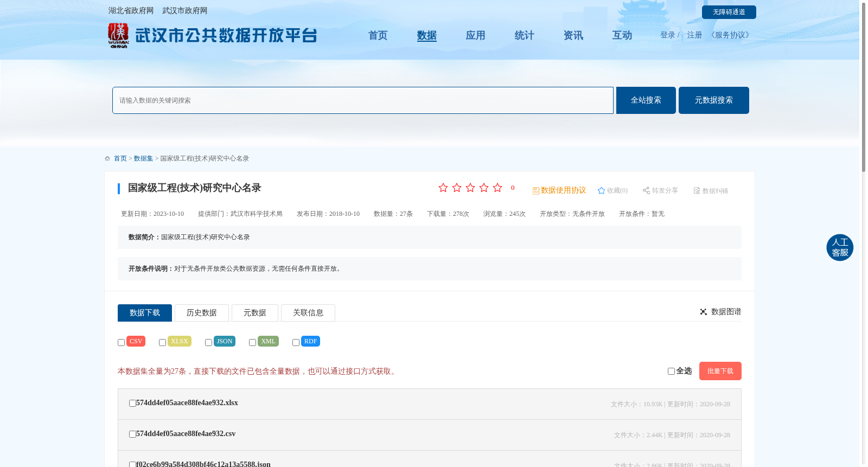Click the 元数据搜索 button
Screen dimensions: 868x467
(714, 100)
